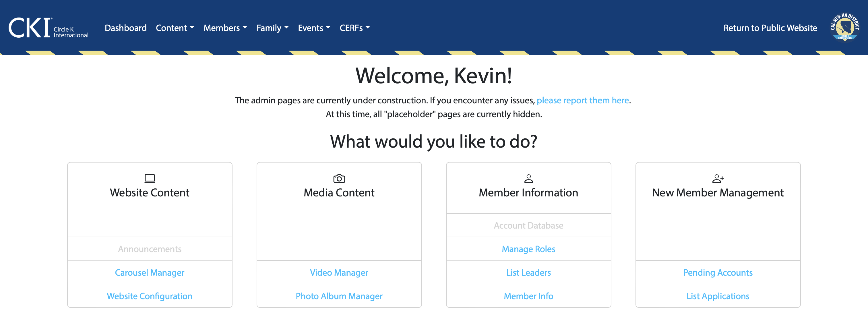Expand the CERFs dropdown menu
This screenshot has height=313, width=868.
pyautogui.click(x=354, y=28)
